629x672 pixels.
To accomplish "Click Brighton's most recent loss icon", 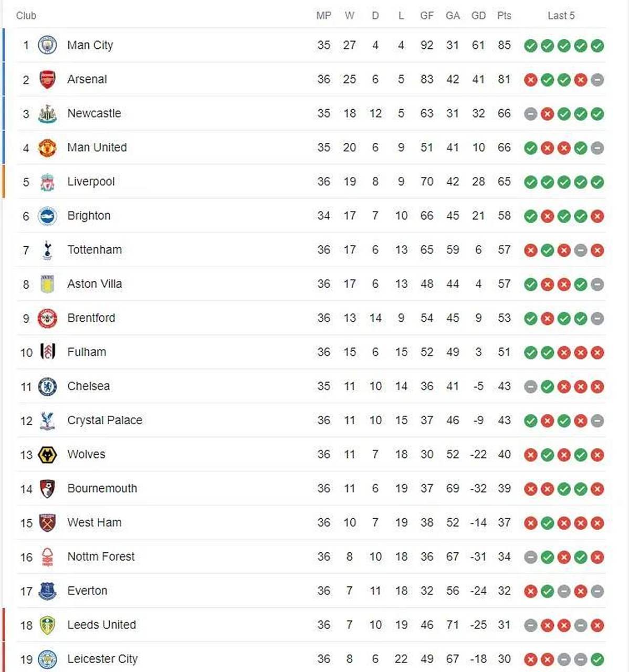I will pos(597,216).
